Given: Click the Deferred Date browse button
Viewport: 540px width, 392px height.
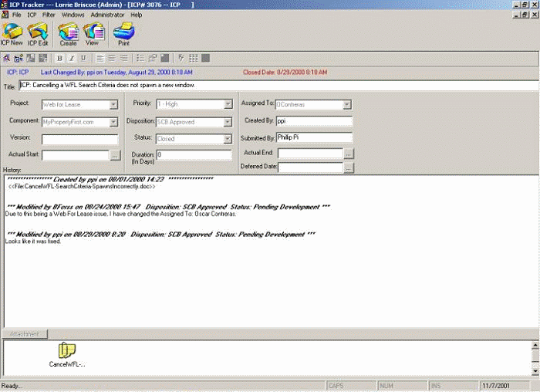Looking at the screenshot, I should tap(349, 167).
